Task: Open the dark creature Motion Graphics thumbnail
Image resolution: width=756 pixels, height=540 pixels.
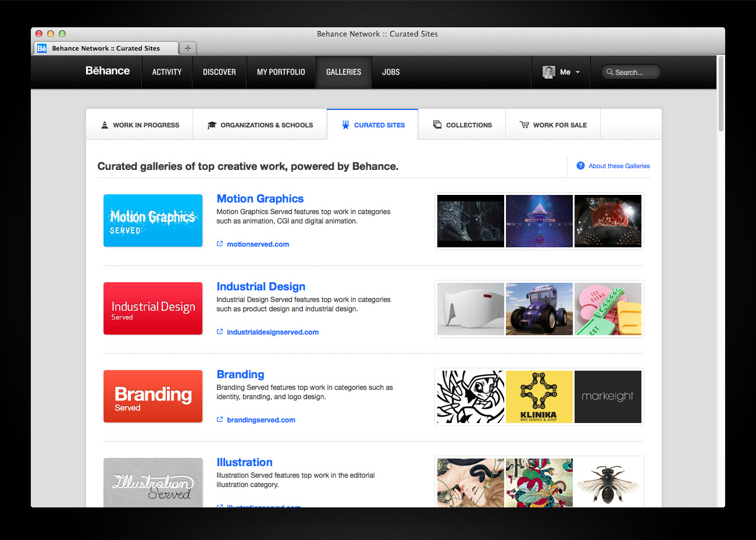Action: [470, 221]
